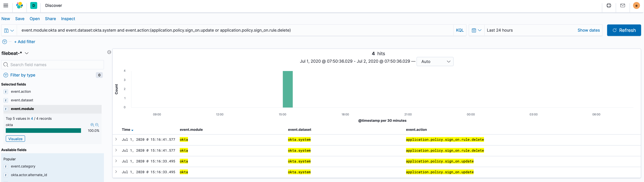Click the Elastic logo icon
This screenshot has height=182, width=644.
coord(19,5)
